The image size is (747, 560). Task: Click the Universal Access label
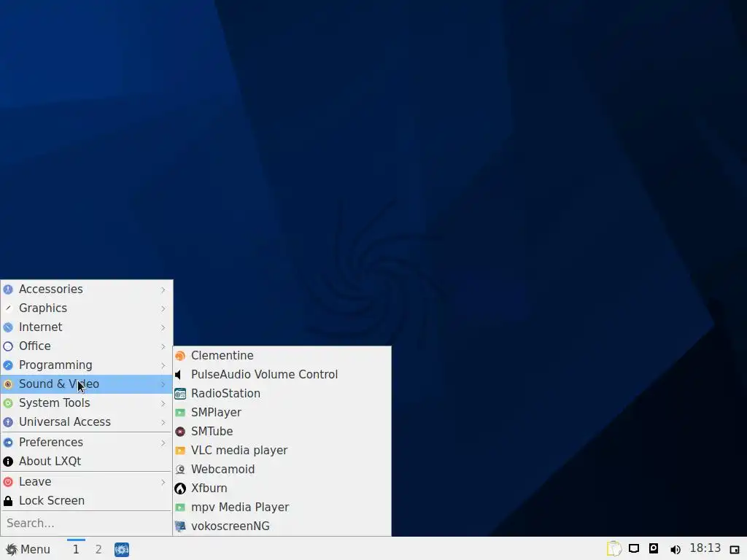tap(65, 422)
